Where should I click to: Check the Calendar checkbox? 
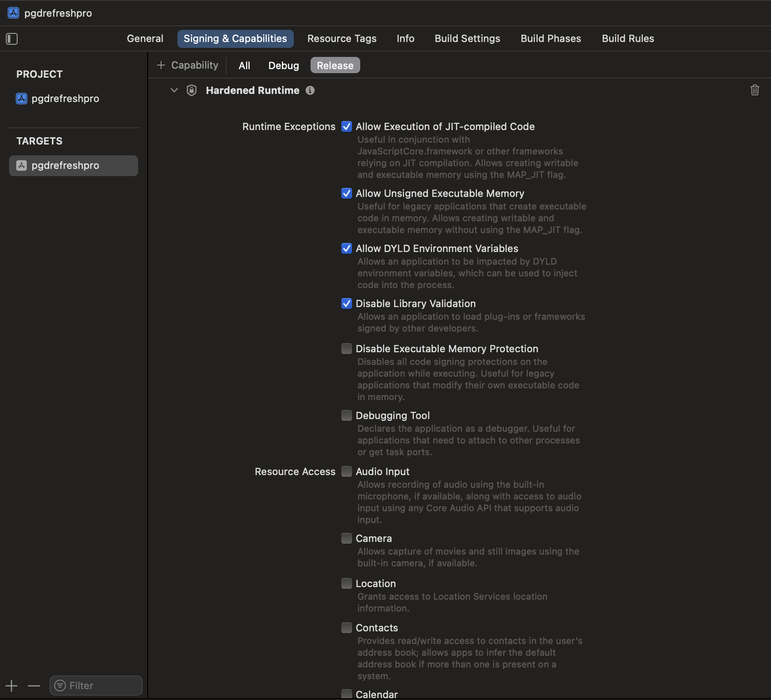click(x=347, y=695)
